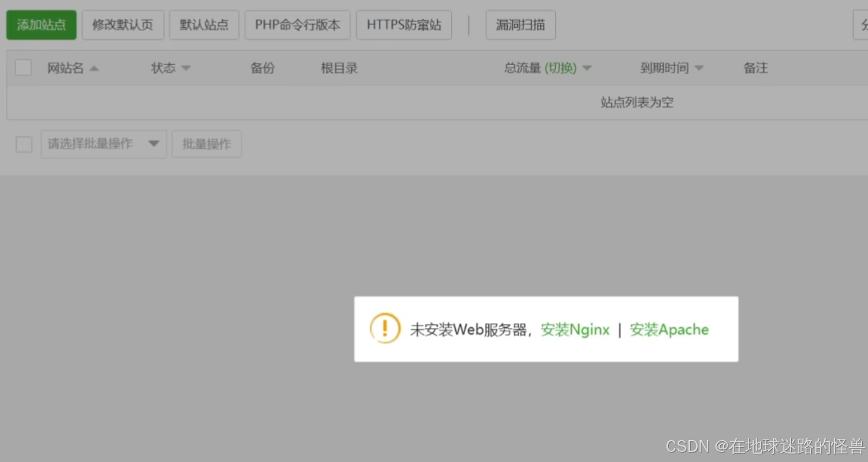The image size is (868, 462).
Task: Click 切换 link in 总流量 header
Action: [561, 68]
